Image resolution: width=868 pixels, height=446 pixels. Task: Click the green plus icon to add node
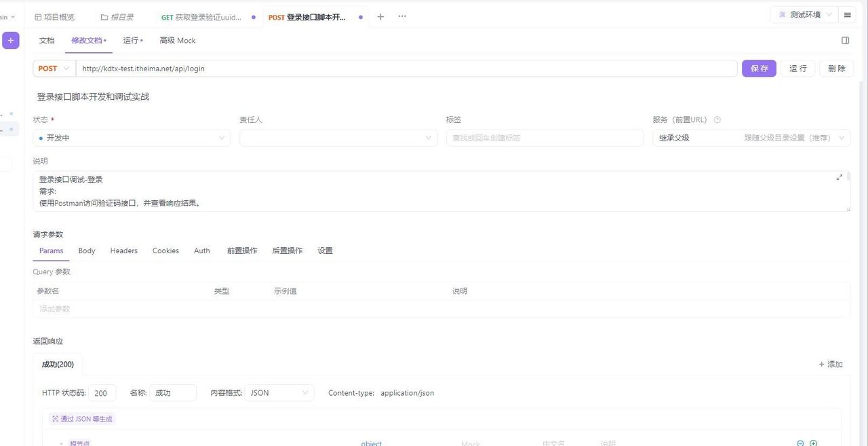click(813, 443)
